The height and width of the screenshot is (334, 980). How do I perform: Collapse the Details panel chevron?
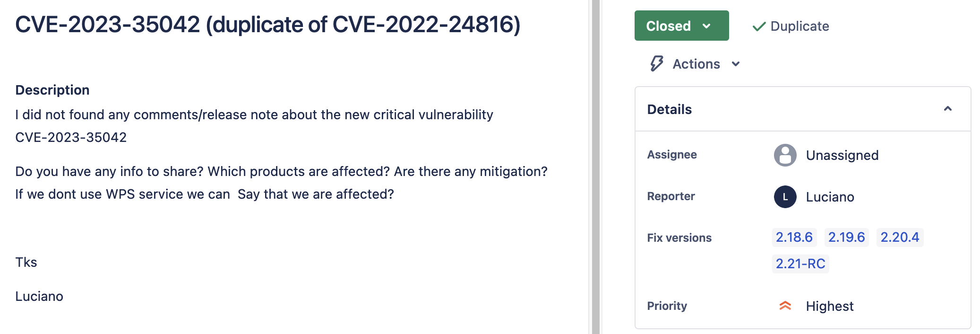[x=947, y=109]
